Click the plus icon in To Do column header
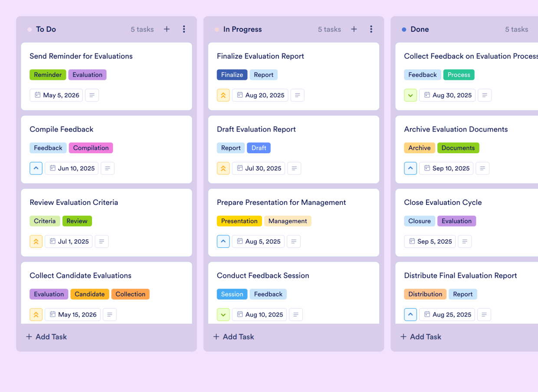 [167, 29]
